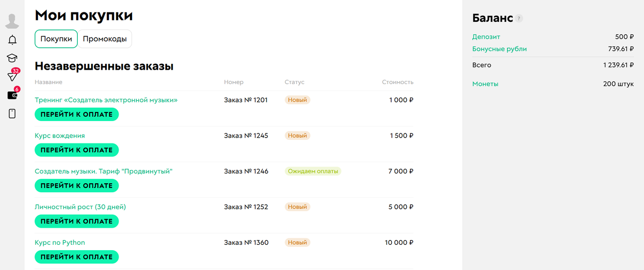
Task: Select the Покупки tab
Action: (56, 39)
